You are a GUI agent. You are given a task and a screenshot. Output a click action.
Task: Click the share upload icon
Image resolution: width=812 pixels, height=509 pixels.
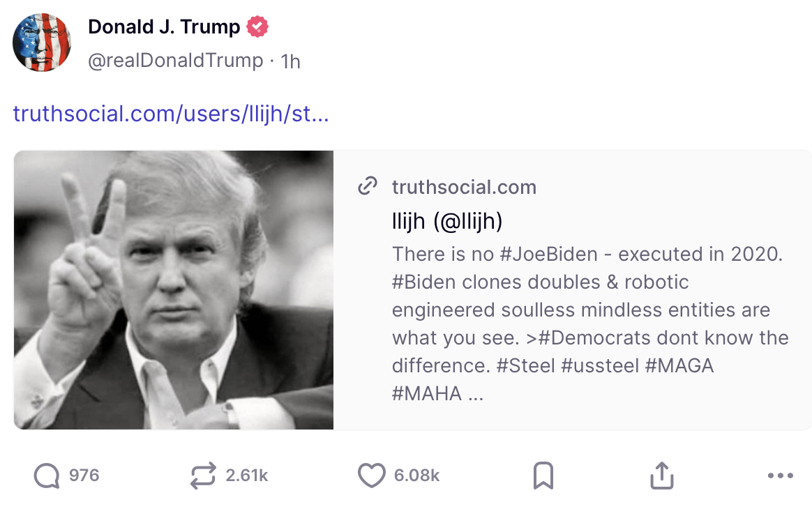tap(661, 476)
